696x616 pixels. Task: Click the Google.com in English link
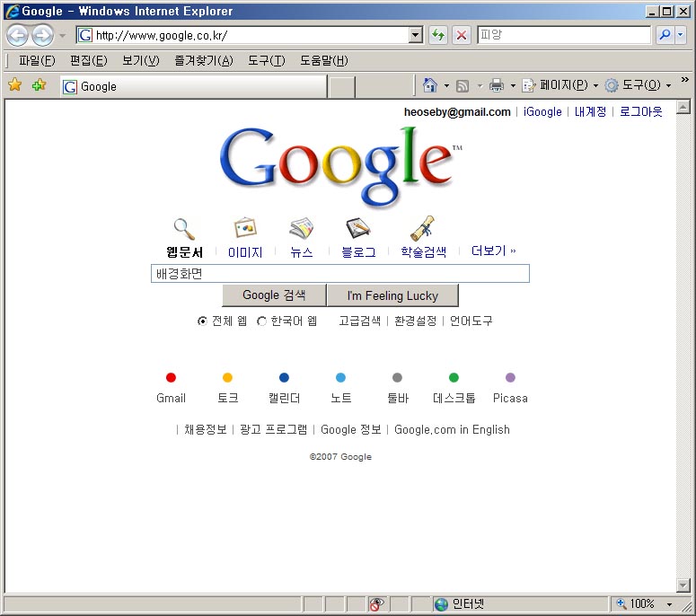[452, 429]
